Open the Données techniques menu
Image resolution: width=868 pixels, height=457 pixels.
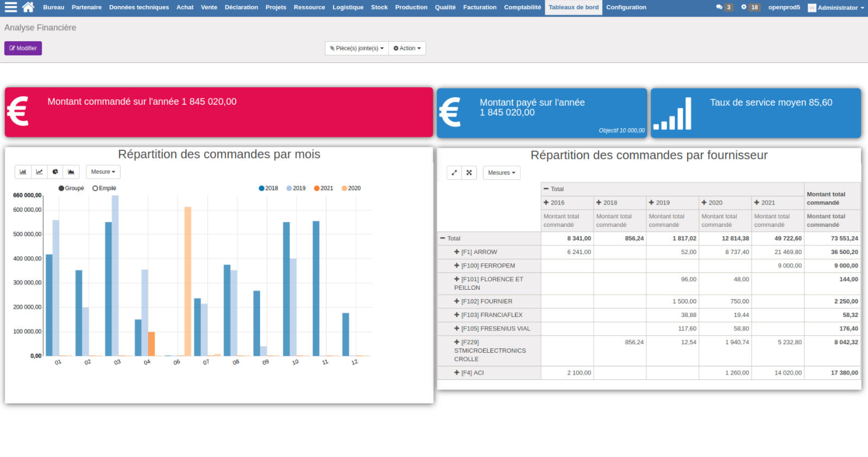[x=139, y=8]
